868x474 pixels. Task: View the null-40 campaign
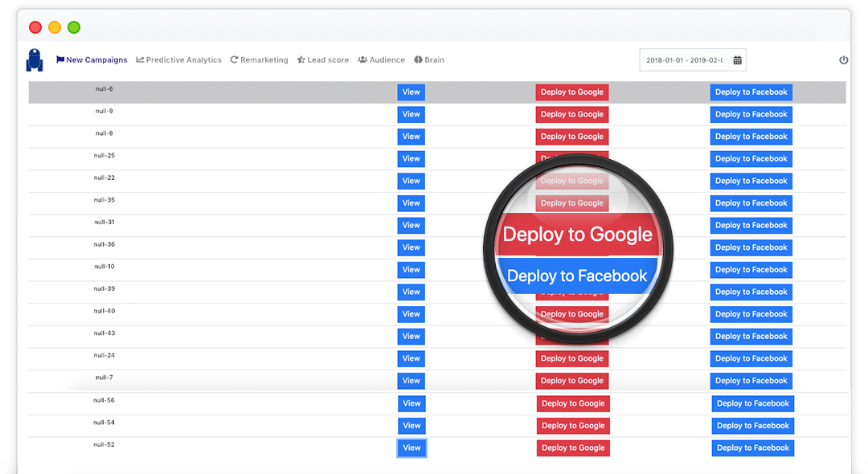tap(411, 314)
